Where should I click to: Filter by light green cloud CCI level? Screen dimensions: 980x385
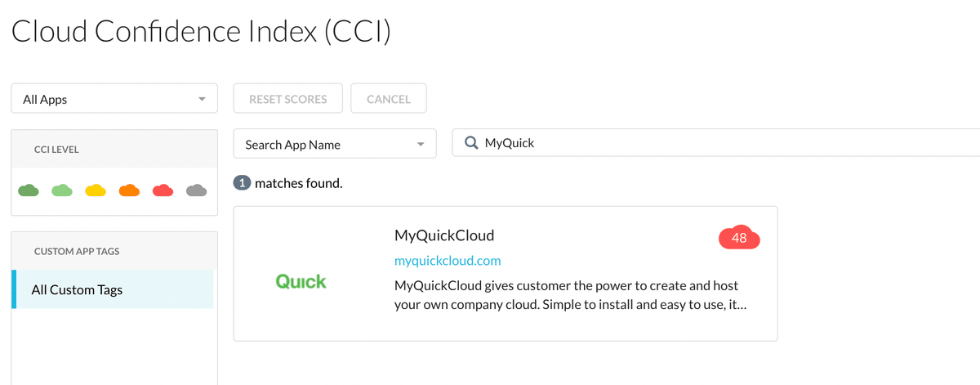point(63,190)
